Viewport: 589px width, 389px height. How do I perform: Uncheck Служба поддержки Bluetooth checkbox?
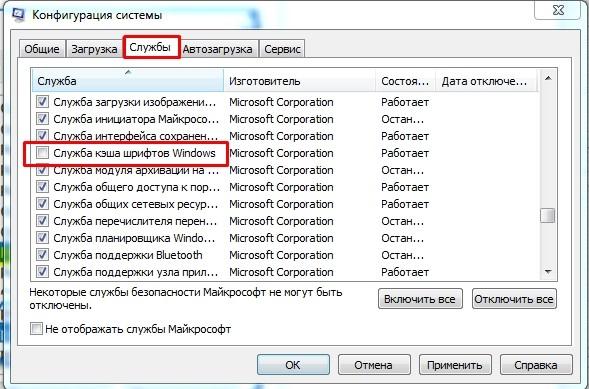pos(42,255)
